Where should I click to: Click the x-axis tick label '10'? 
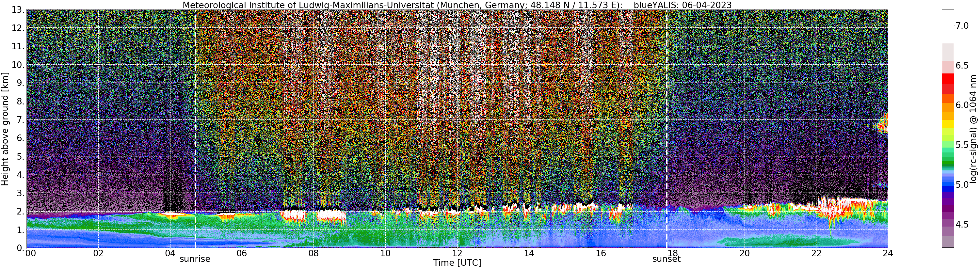point(385,253)
